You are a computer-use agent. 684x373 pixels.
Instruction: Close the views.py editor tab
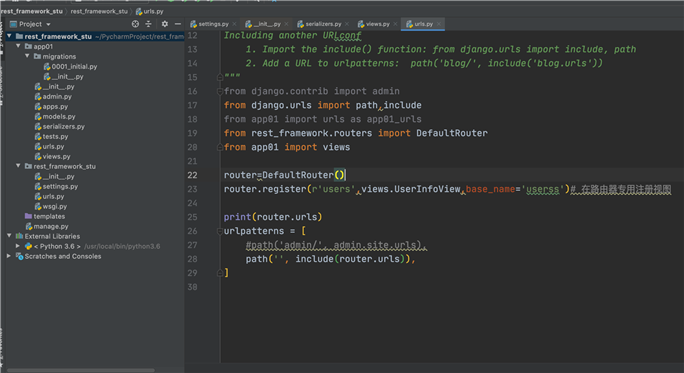tap(395, 24)
